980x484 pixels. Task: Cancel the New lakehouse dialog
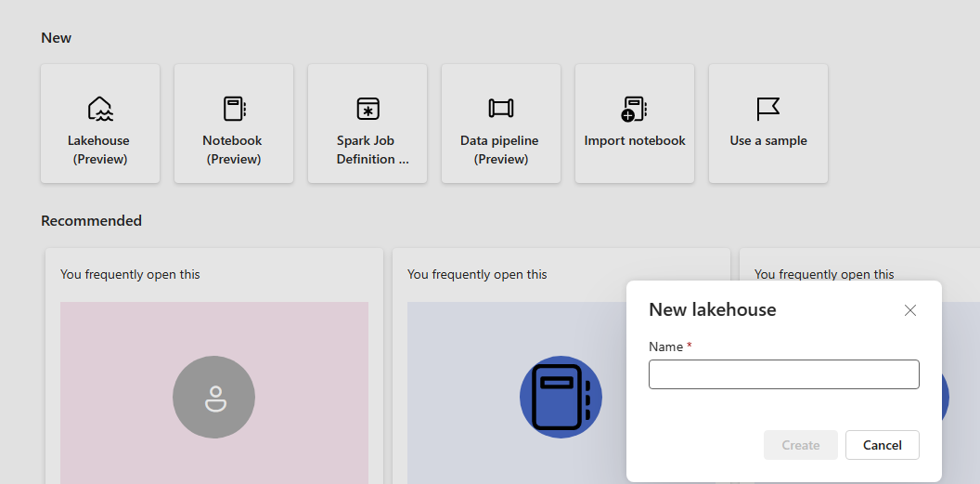click(882, 445)
